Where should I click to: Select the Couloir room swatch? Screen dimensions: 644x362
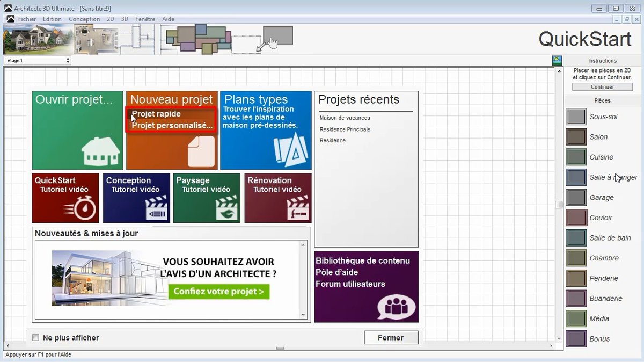pos(576,218)
